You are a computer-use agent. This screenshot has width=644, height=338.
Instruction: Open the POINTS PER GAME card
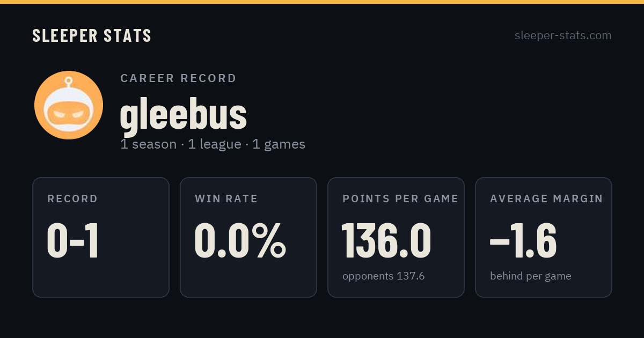pyautogui.click(x=396, y=237)
